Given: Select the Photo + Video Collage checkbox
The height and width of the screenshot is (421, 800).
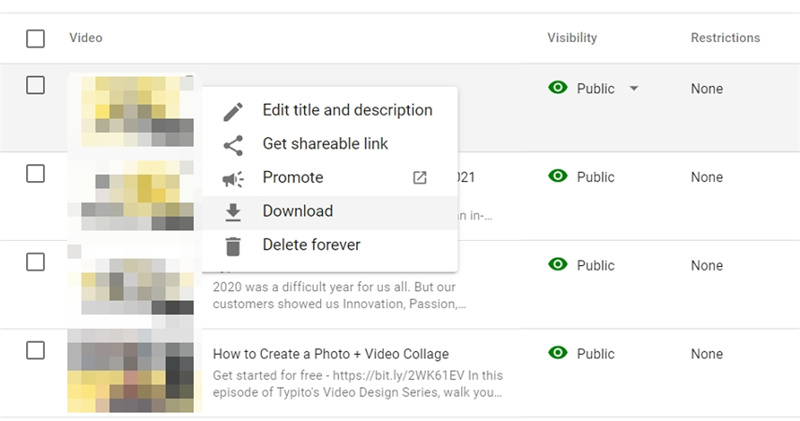Looking at the screenshot, I should (x=36, y=350).
